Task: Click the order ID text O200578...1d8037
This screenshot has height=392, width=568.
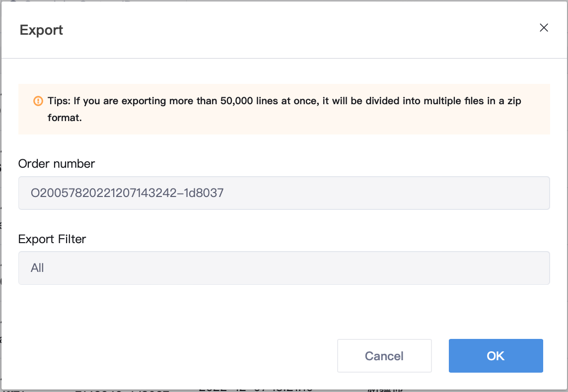Action: 127,193
